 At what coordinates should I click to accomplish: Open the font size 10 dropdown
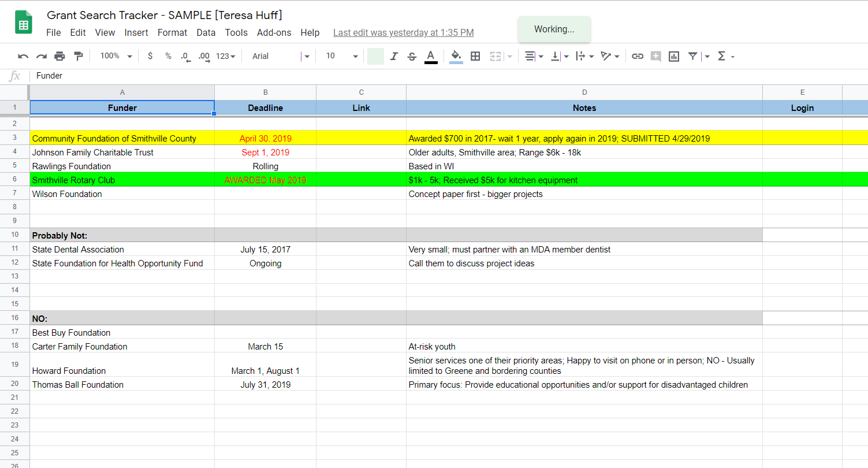pyautogui.click(x=342, y=56)
